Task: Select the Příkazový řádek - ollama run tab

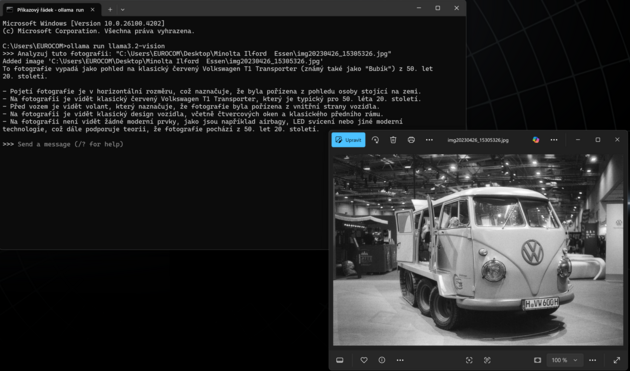Action: 51,9
